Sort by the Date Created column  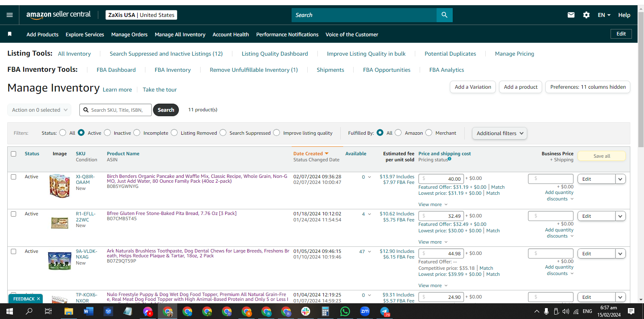point(311,154)
